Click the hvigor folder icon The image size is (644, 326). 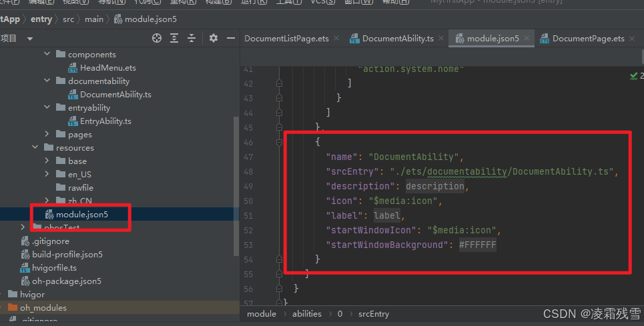click(13, 294)
